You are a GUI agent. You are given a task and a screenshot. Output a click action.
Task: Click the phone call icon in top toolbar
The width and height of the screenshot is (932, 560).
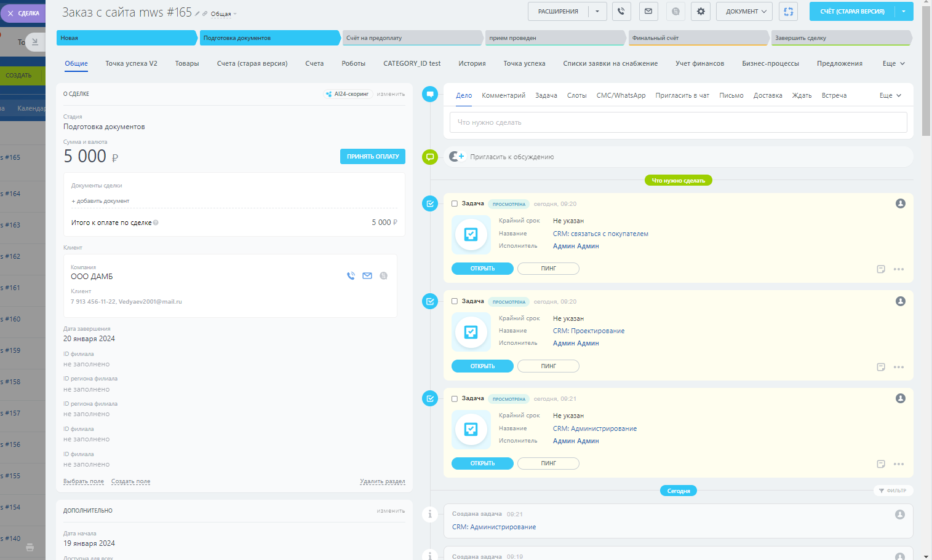(x=621, y=12)
